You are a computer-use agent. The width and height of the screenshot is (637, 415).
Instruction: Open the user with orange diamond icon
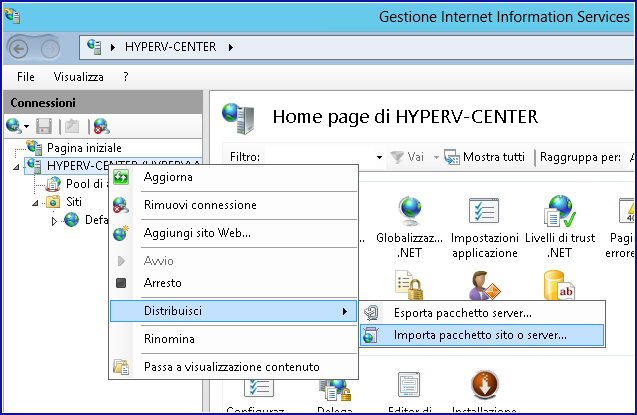(x=484, y=285)
